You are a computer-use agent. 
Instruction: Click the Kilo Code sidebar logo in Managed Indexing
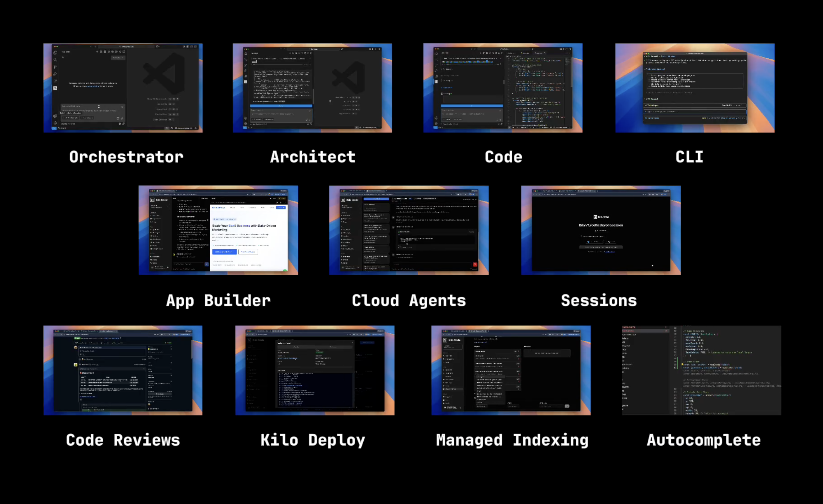point(445,340)
